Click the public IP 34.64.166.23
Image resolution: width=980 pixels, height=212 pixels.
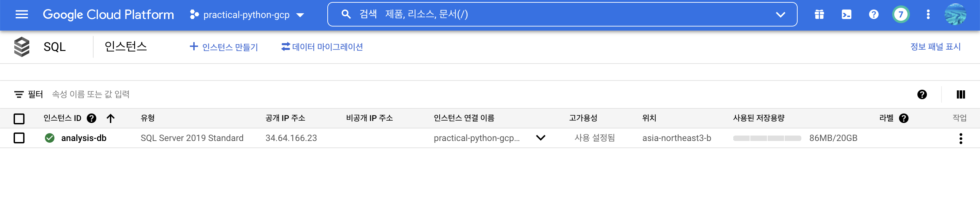[x=291, y=138]
